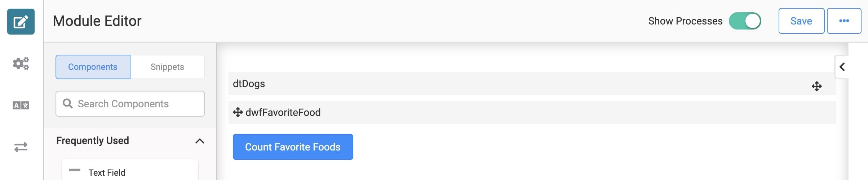Screen dimensions: 868x180
Task: Click the move handle on dtDogs row
Action: click(x=816, y=86)
